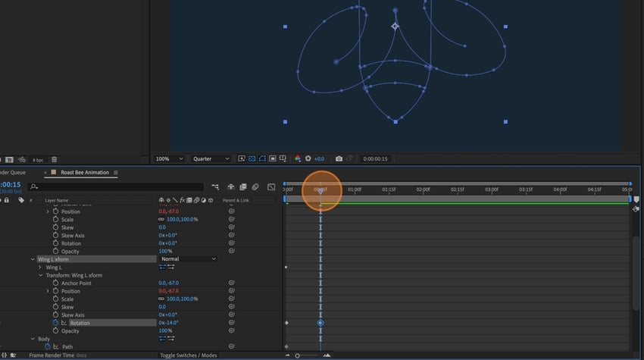The image size is (644, 360).
Task: Collapse the Wing L xform group
Action: pyautogui.click(x=33, y=259)
